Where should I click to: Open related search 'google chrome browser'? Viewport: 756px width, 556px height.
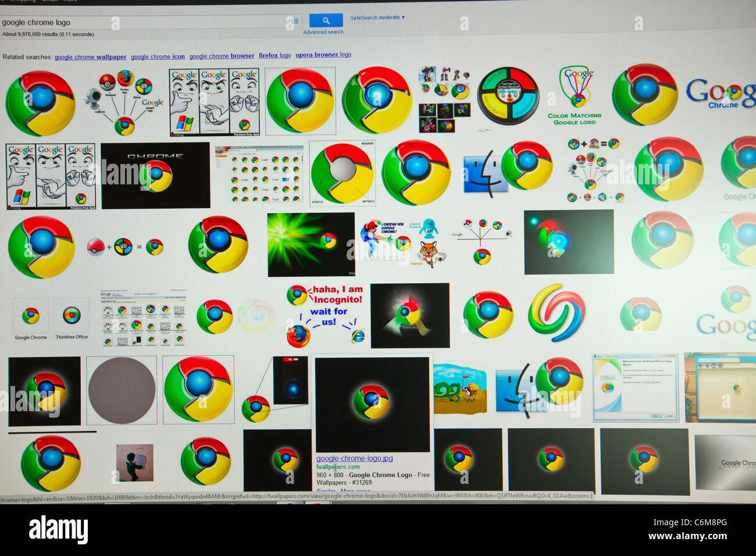point(222,56)
